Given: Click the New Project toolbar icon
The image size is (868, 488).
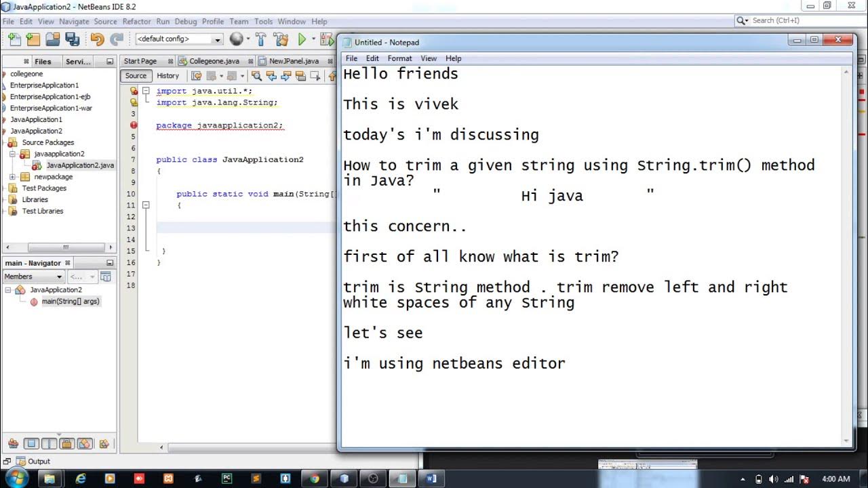Looking at the screenshot, I should [33, 39].
